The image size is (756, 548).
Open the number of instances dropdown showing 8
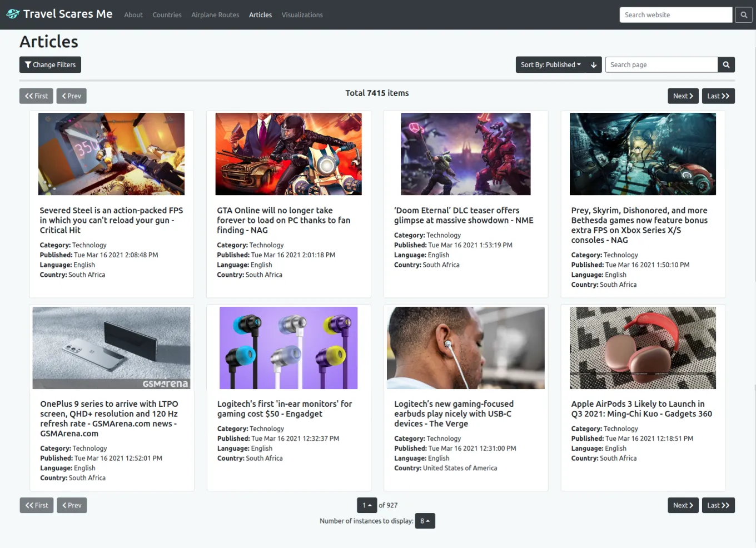425,521
